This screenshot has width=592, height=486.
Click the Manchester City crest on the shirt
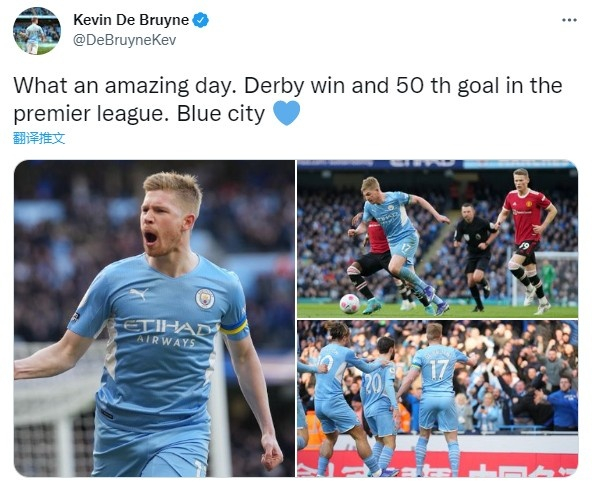click(x=205, y=299)
